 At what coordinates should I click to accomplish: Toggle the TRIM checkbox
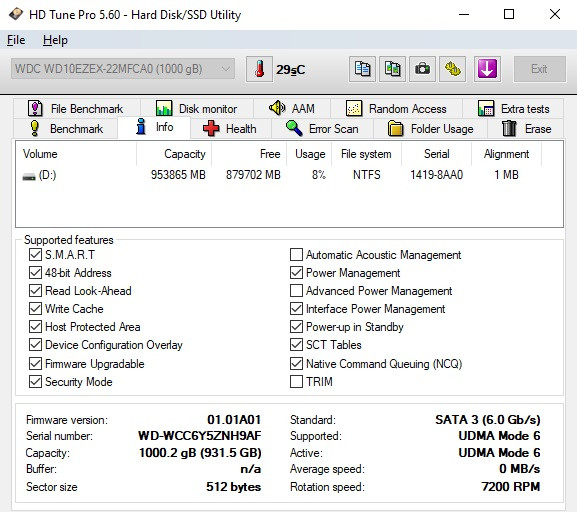pos(296,381)
